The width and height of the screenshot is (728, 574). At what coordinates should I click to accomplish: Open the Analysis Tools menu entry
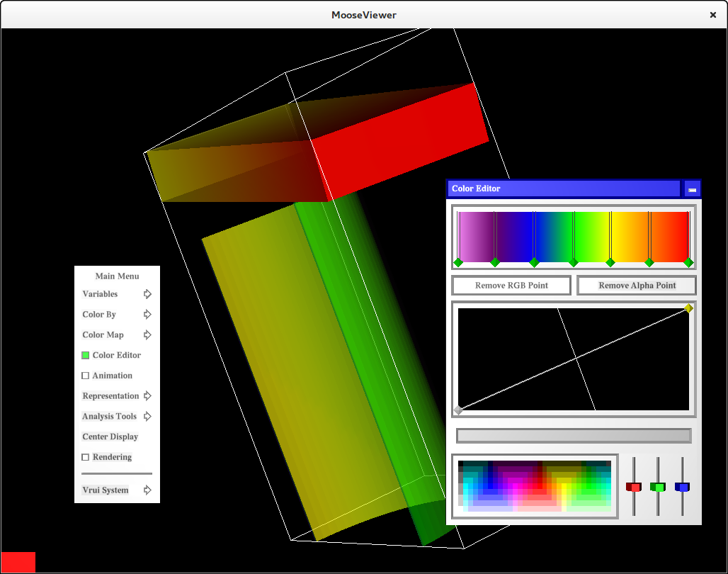pos(110,417)
